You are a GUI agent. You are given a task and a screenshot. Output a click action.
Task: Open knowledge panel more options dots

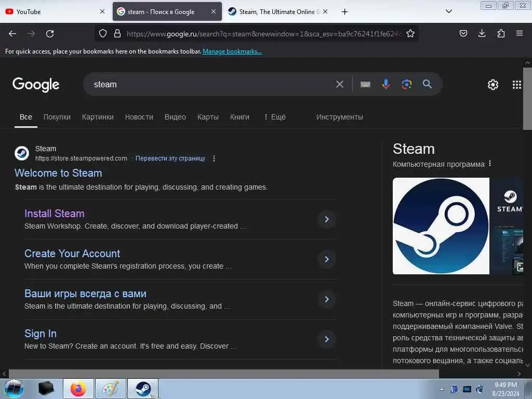click(489, 164)
